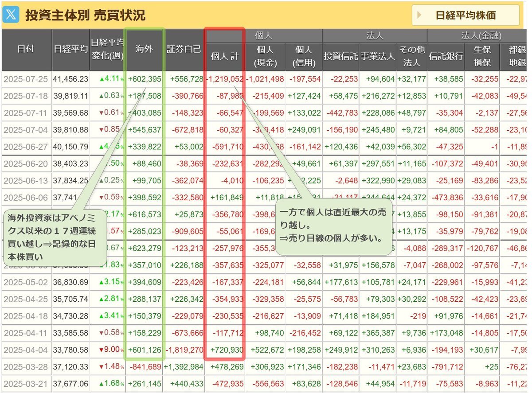Viewport: 532px width, 393px height.
Task: Click red down arrow beside 9.00%
Action: [102, 350]
